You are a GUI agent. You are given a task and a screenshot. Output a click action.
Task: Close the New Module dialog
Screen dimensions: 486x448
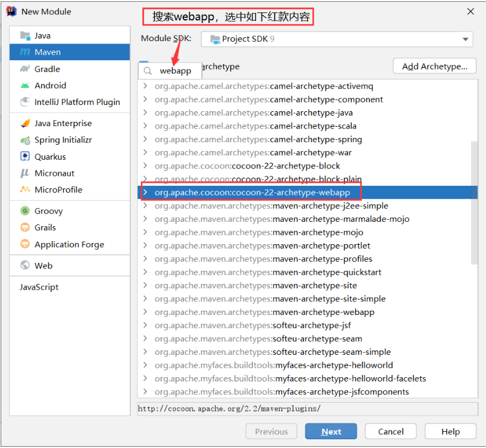(470, 11)
